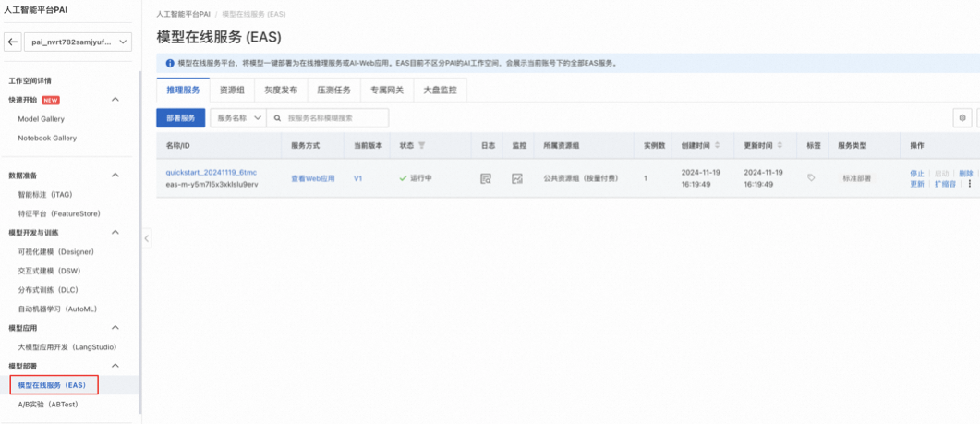The height and width of the screenshot is (424, 980).
Task: Click the 状态 column filter icon
Action: pos(422,145)
